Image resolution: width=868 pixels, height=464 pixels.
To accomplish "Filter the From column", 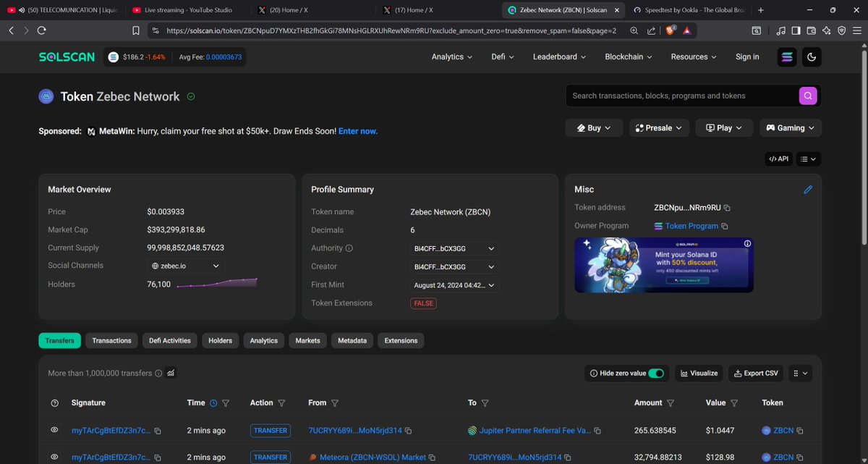I will pyautogui.click(x=335, y=403).
